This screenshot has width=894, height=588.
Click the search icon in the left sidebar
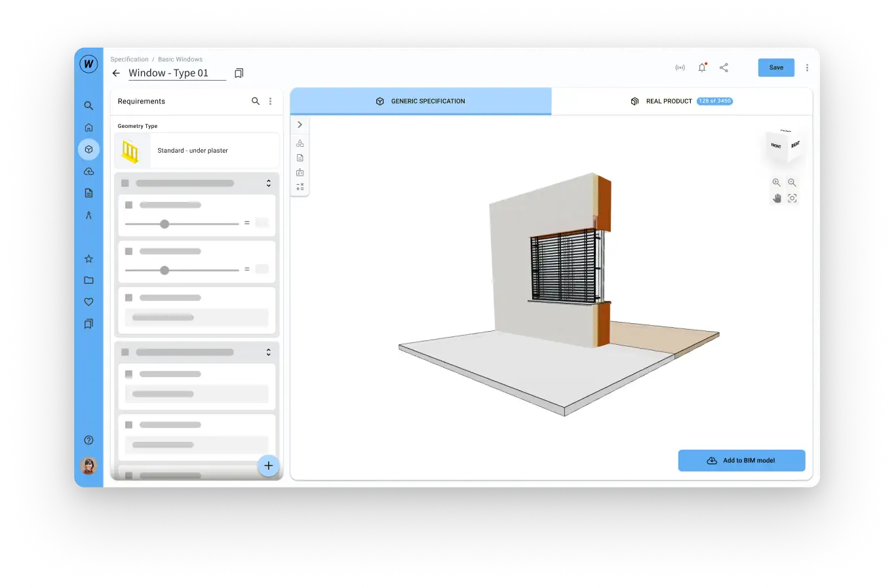(88, 106)
